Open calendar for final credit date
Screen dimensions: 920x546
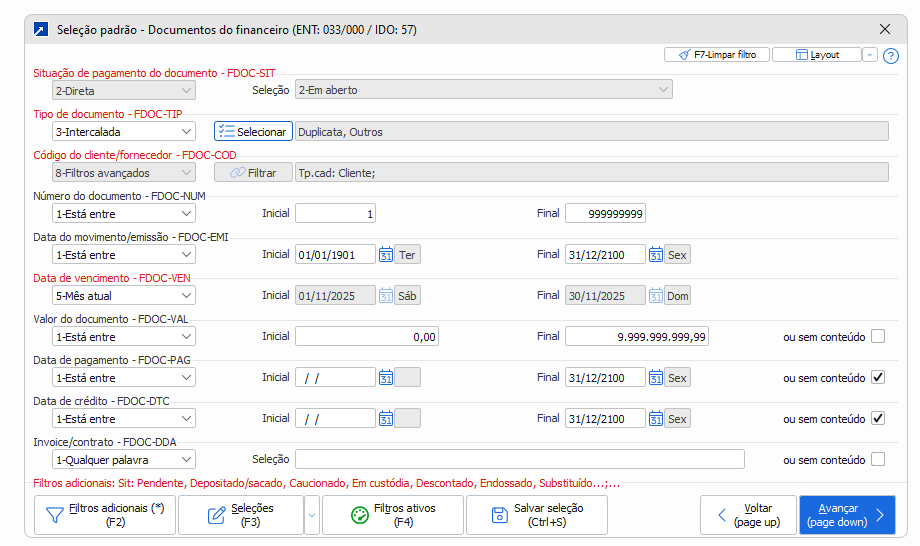point(656,419)
